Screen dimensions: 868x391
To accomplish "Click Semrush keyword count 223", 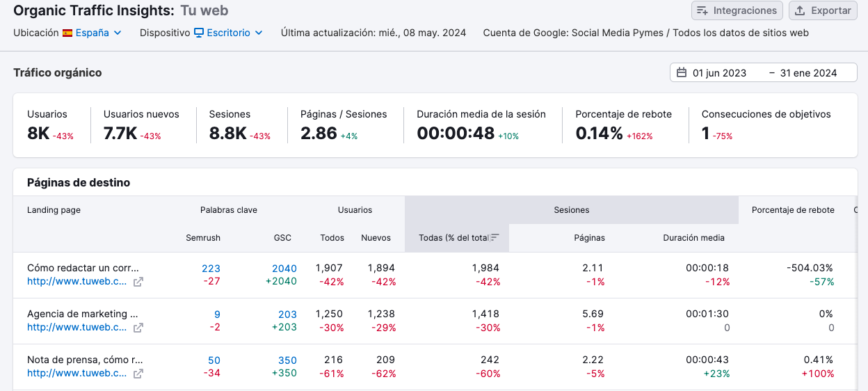I will click(211, 269).
